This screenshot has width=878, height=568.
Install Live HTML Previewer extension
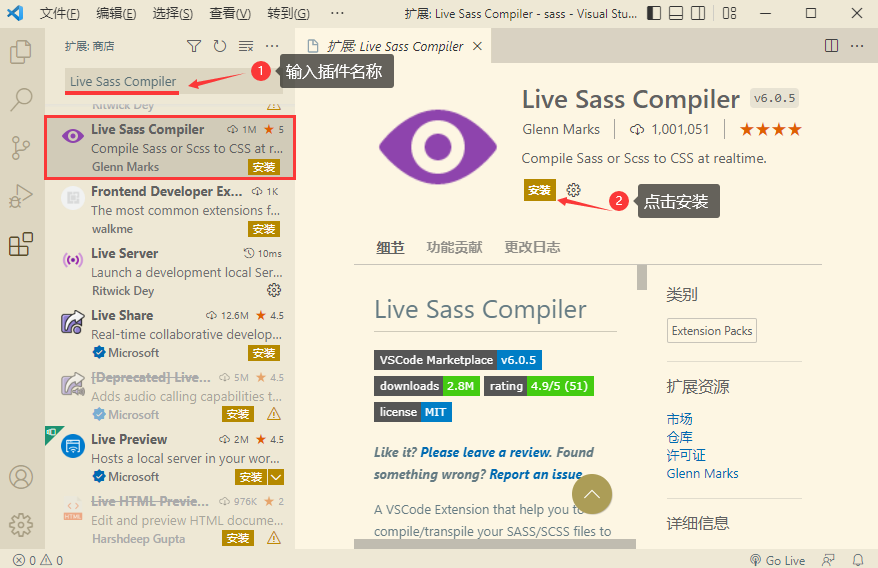point(238,538)
